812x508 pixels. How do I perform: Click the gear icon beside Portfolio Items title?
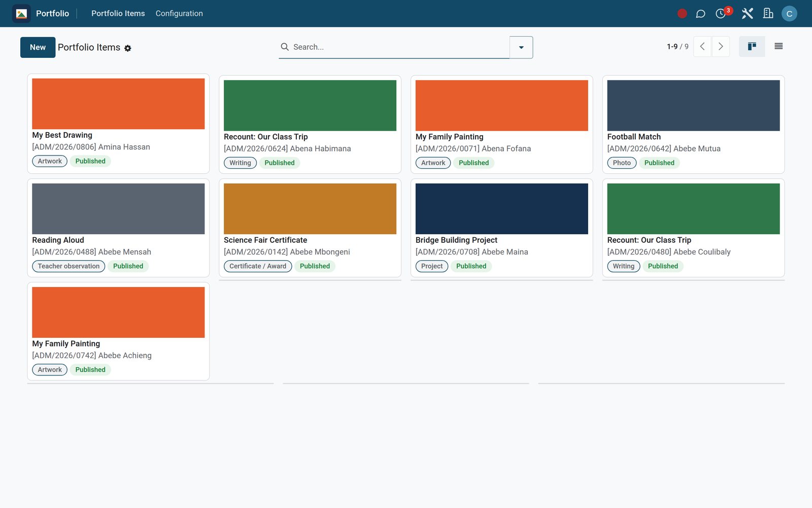[128, 48]
